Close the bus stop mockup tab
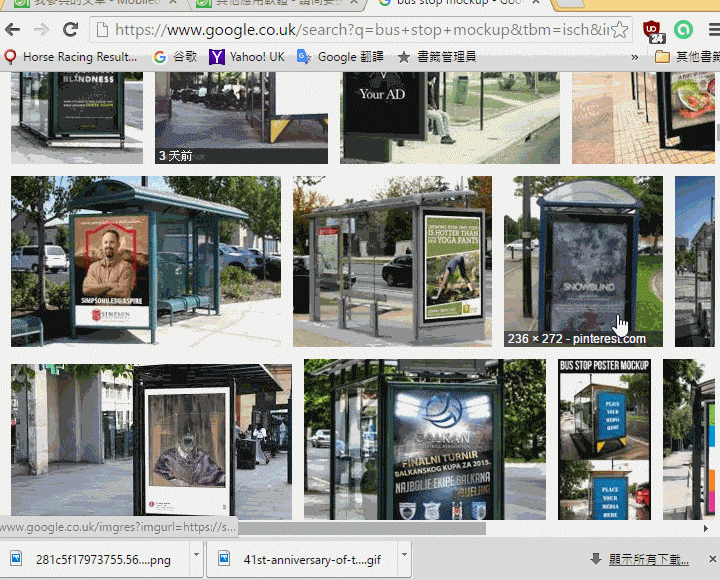Image resolution: width=720 pixels, height=580 pixels. point(535,3)
